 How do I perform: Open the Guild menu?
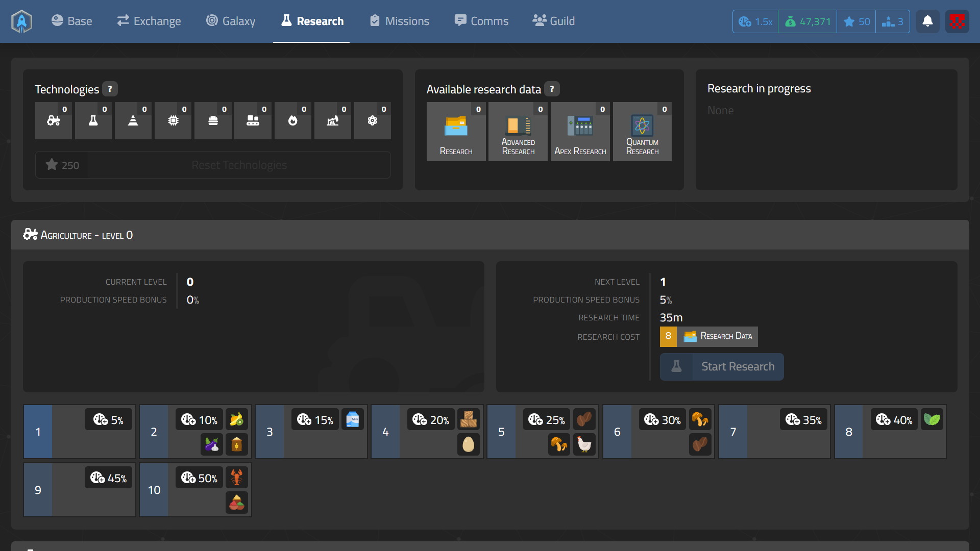(x=554, y=21)
